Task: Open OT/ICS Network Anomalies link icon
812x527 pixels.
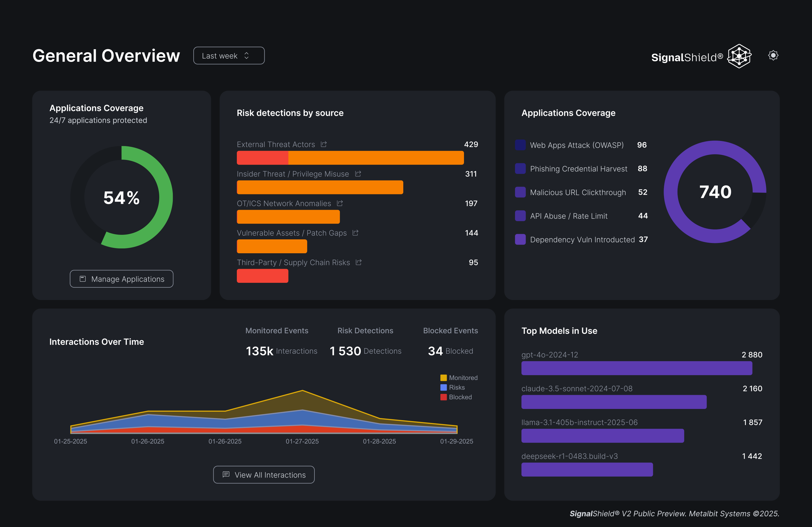Action: pyautogui.click(x=340, y=203)
